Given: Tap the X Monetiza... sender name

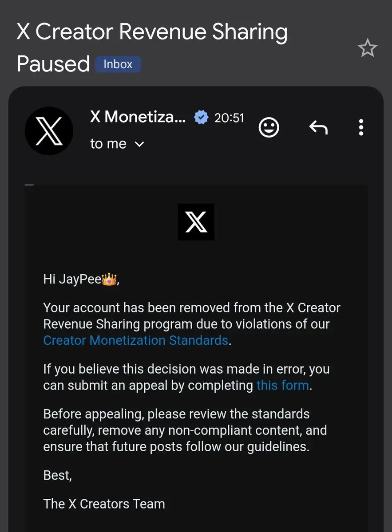Looking at the screenshot, I should 138,117.
